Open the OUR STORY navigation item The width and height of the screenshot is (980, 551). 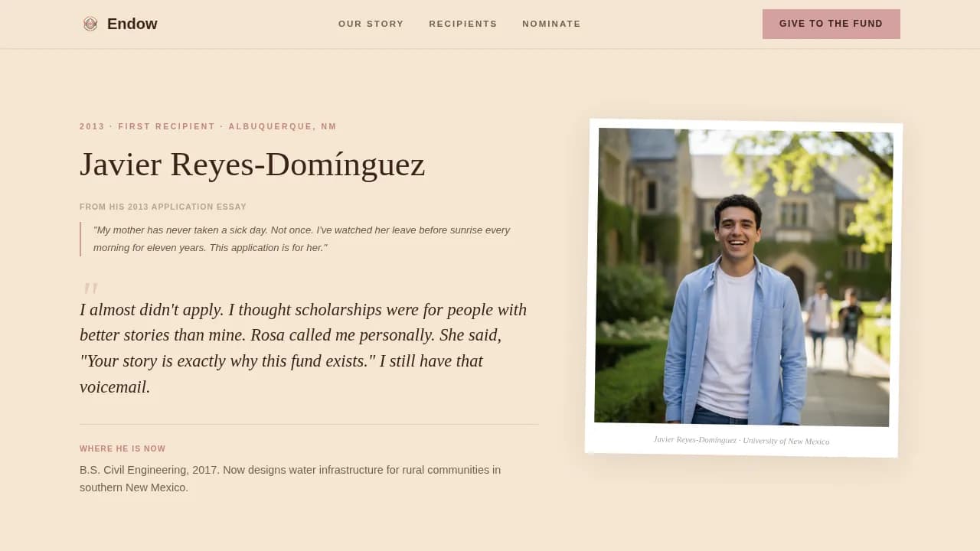pos(371,24)
